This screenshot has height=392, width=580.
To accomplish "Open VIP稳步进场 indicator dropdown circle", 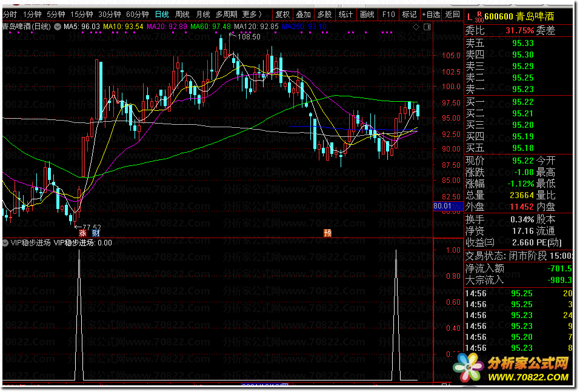I will [5, 243].
